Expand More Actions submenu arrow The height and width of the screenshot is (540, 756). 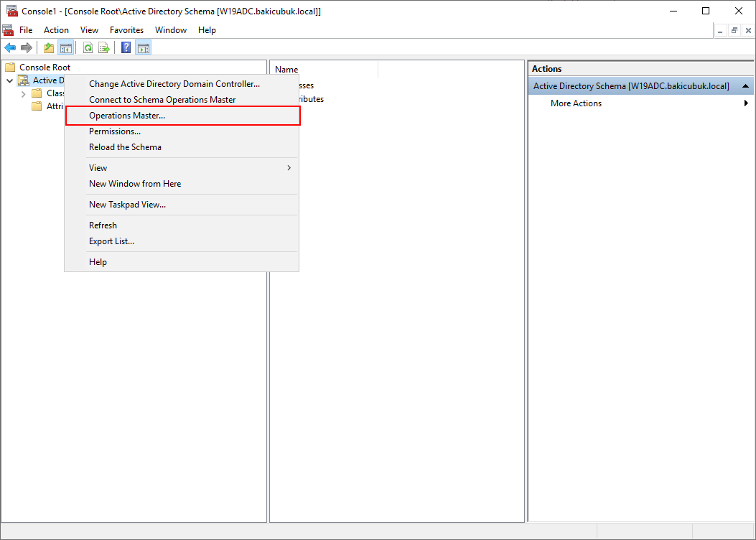746,103
